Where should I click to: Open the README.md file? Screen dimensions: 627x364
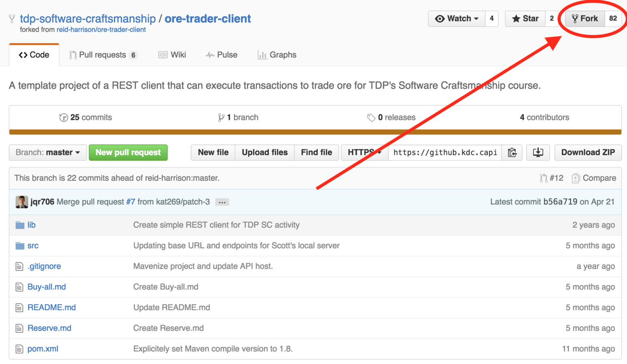point(51,307)
